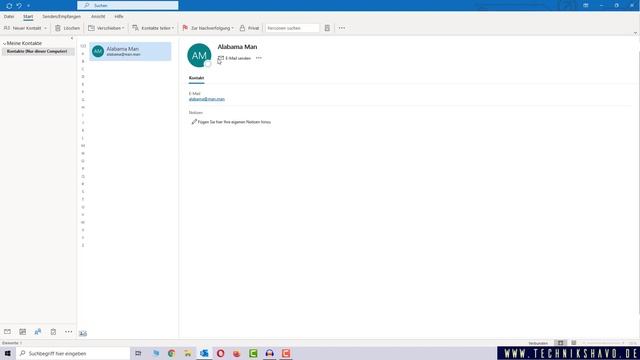
Task: Collapse the ribbon with the chevron
Action: point(635,33)
